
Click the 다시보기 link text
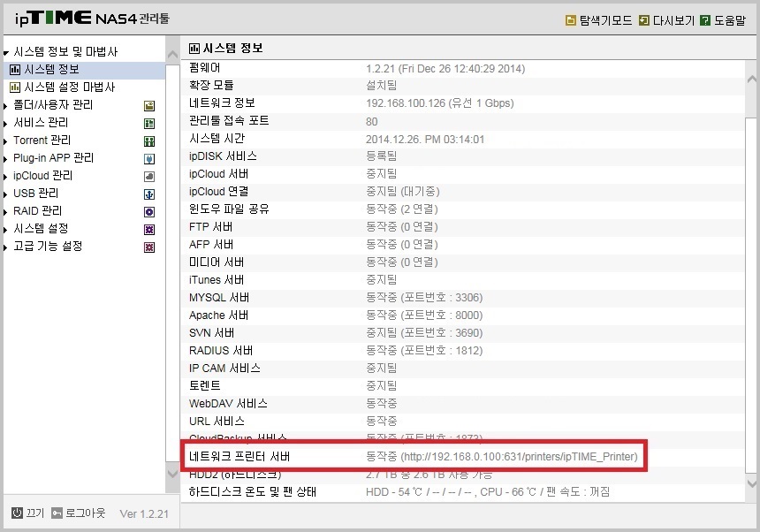coord(673,20)
